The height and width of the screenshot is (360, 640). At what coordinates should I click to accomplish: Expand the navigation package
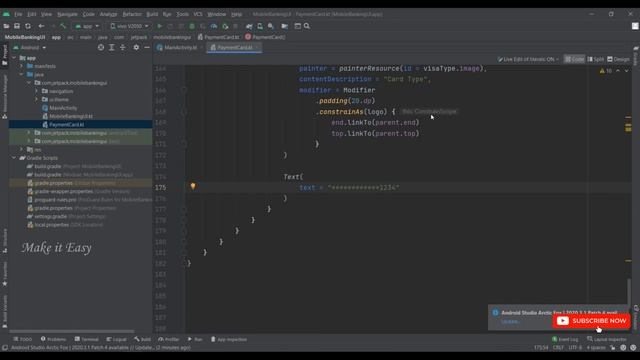point(37,91)
